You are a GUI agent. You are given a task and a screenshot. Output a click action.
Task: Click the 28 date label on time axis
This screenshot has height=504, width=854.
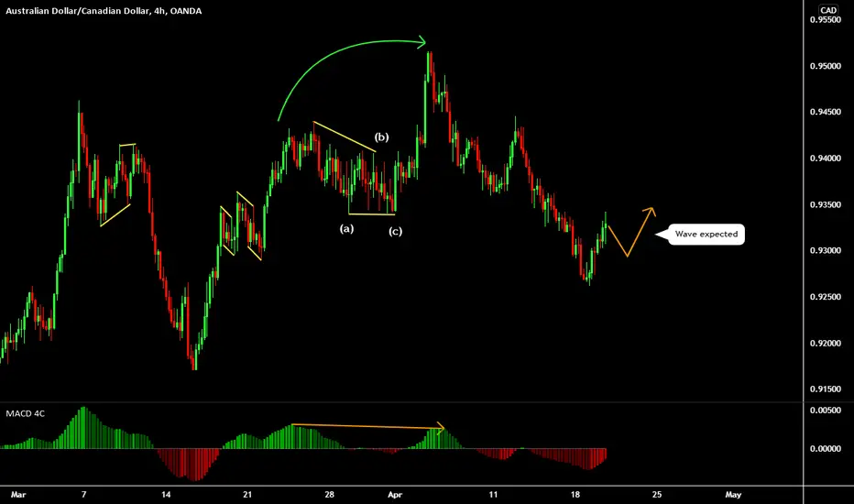pyautogui.click(x=329, y=495)
